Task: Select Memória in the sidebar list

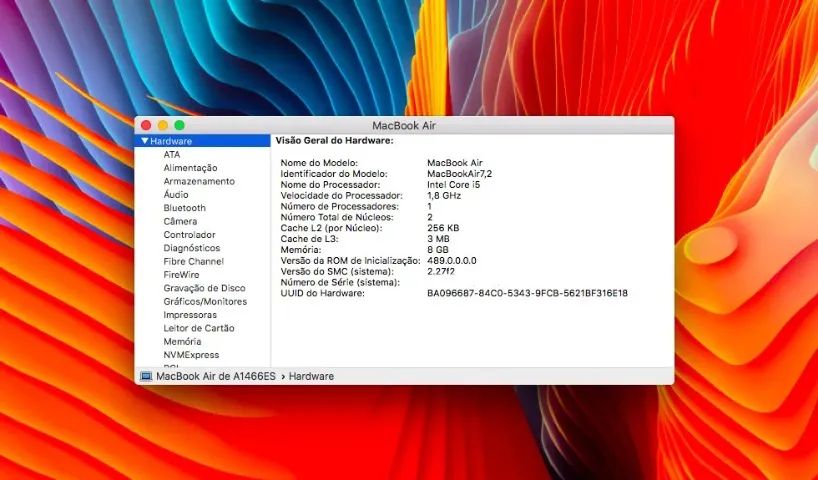Action: [182, 341]
